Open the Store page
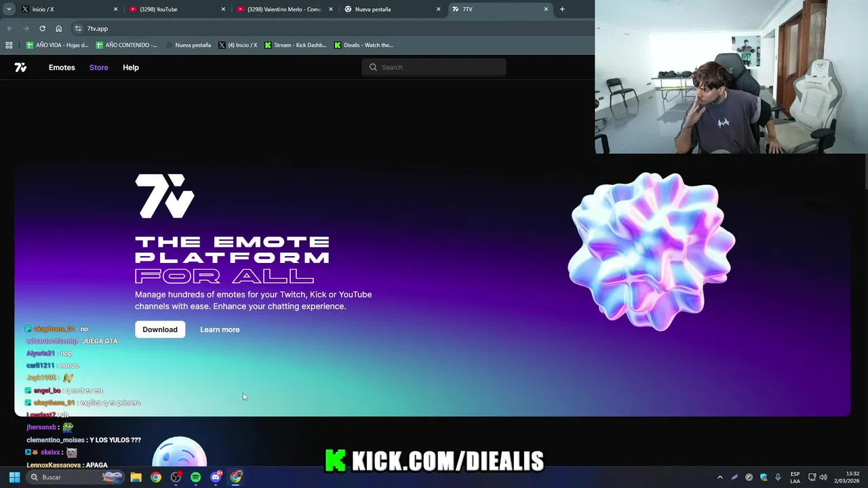This screenshot has height=488, width=868. tap(99, 67)
